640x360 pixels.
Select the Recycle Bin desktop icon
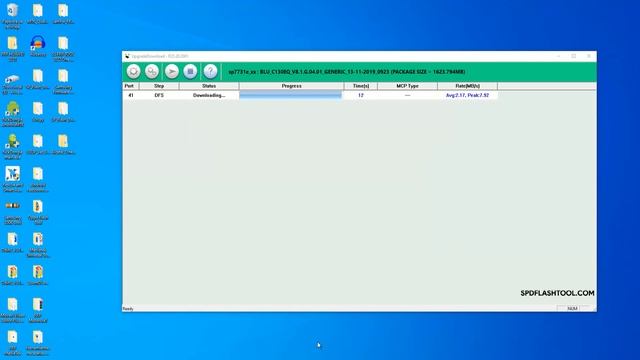tap(12, 16)
